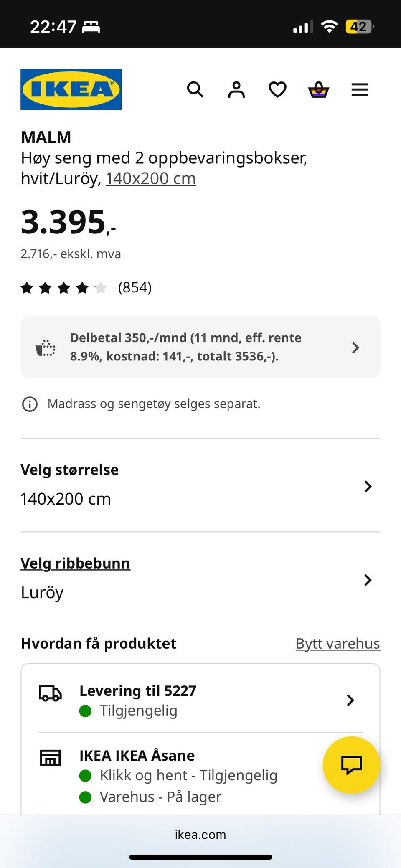Tap the yellow chat bubble button

click(x=351, y=765)
